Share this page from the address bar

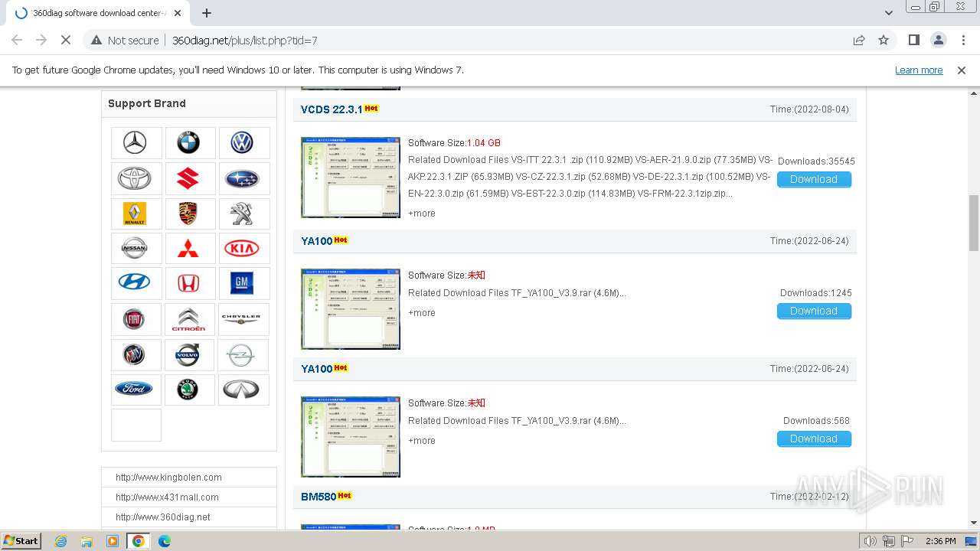point(859,40)
